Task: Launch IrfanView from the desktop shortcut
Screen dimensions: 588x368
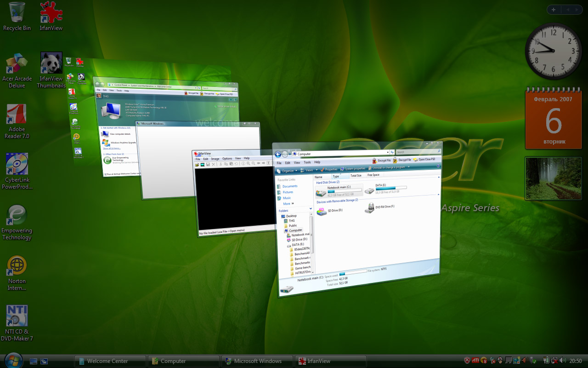Action: click(x=51, y=17)
